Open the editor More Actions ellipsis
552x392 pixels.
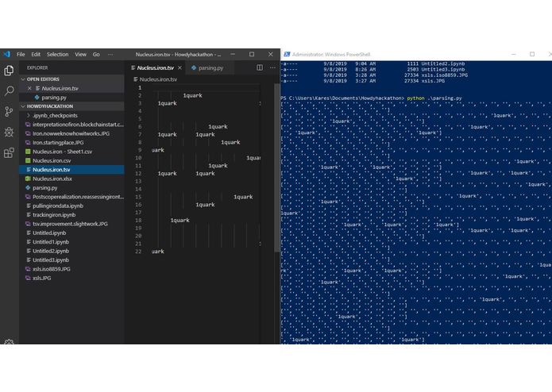pyautogui.click(x=272, y=67)
